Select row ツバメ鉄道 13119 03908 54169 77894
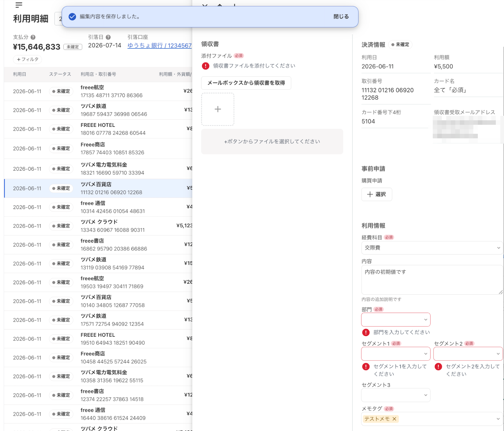The image size is (504, 431). 98,264
